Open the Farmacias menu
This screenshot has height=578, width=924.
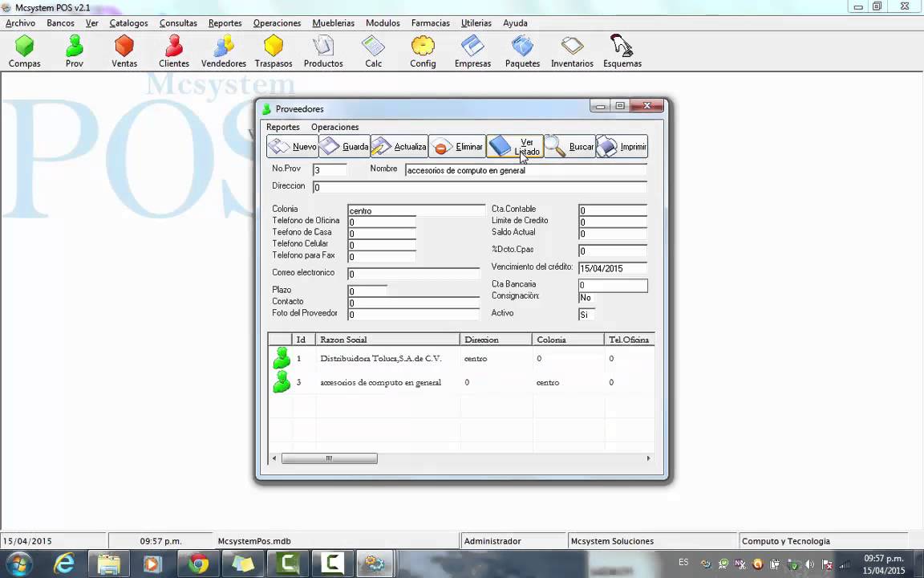(x=430, y=23)
